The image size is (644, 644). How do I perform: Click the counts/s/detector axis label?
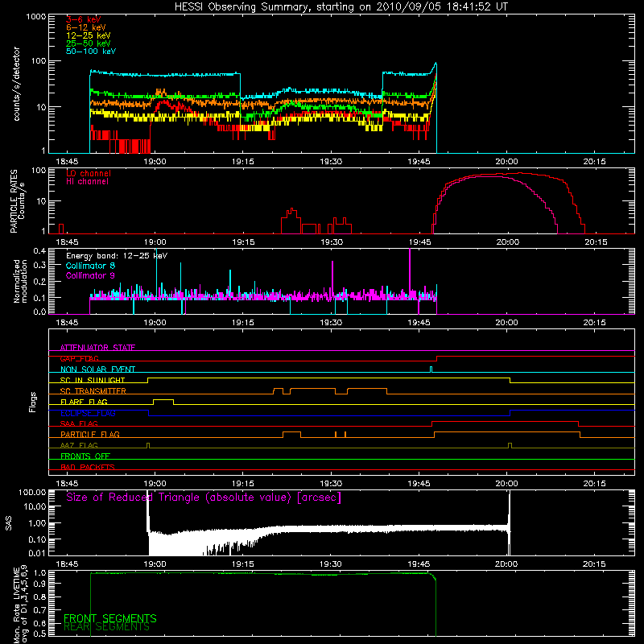(17, 84)
